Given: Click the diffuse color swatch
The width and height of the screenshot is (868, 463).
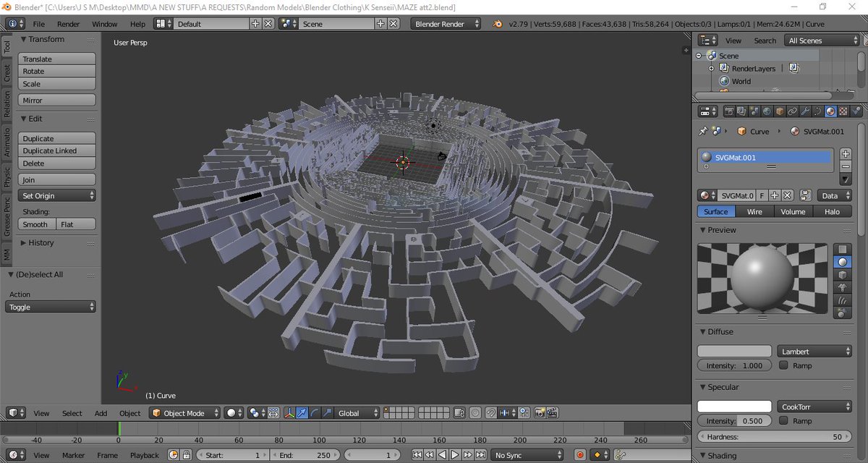Looking at the screenshot, I should (x=734, y=351).
